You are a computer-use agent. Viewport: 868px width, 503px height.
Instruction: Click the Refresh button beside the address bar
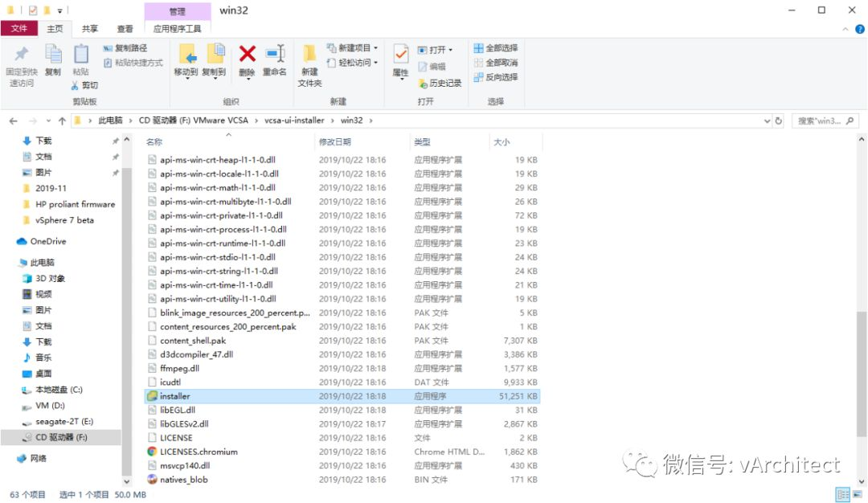point(778,121)
